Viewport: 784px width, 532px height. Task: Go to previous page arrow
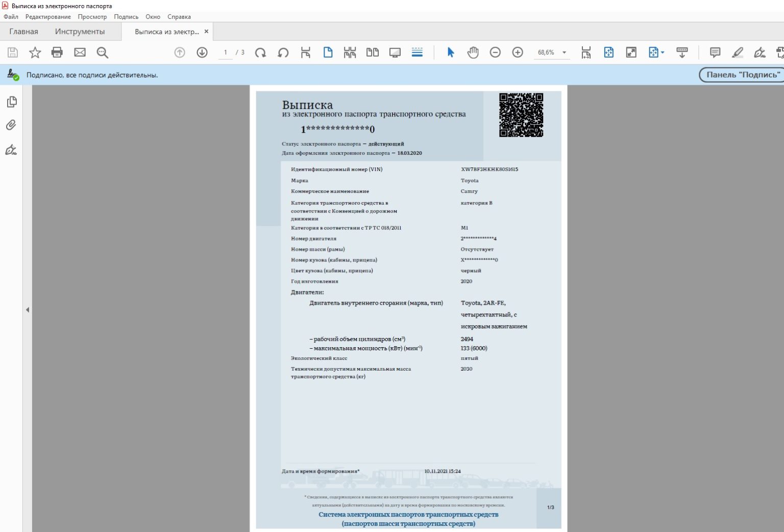[180, 52]
